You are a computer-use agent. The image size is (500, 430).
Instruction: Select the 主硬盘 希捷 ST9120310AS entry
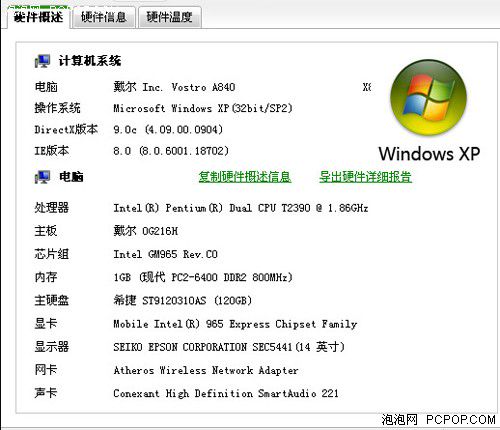143,300
